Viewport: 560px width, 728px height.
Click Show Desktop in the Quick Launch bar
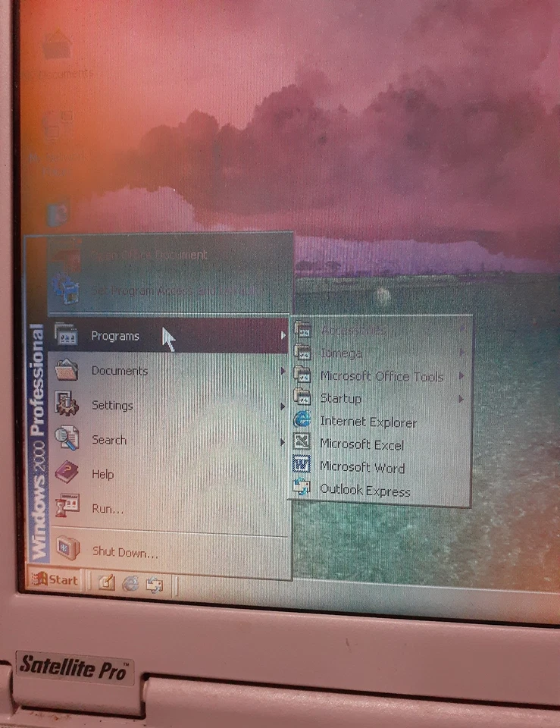click(x=106, y=582)
